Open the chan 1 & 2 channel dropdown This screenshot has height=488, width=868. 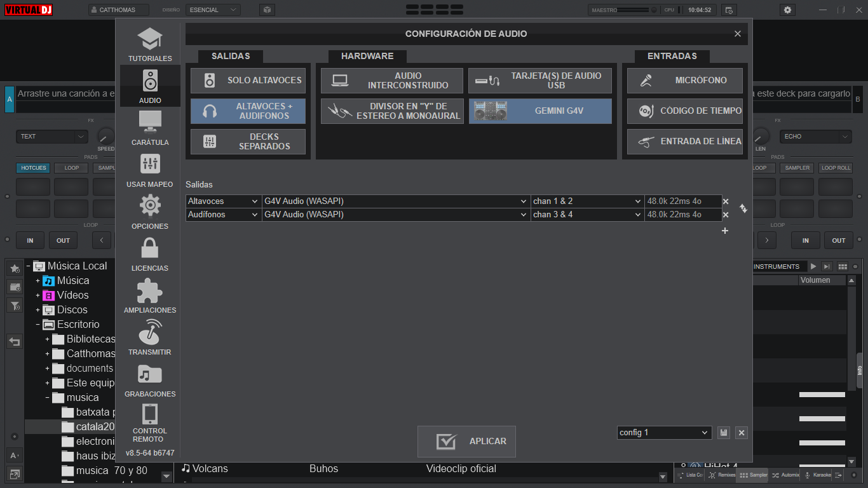pyautogui.click(x=588, y=201)
